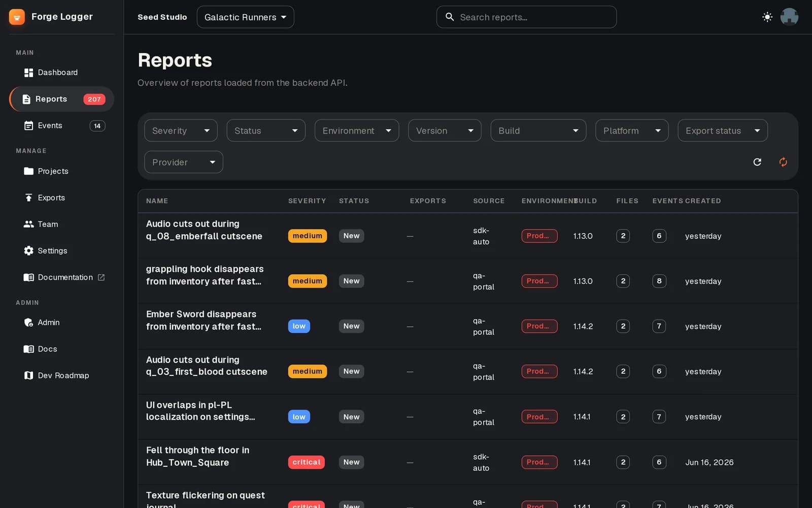Open the Documentation link
Image resolution: width=812 pixels, height=508 pixels.
[61, 277]
